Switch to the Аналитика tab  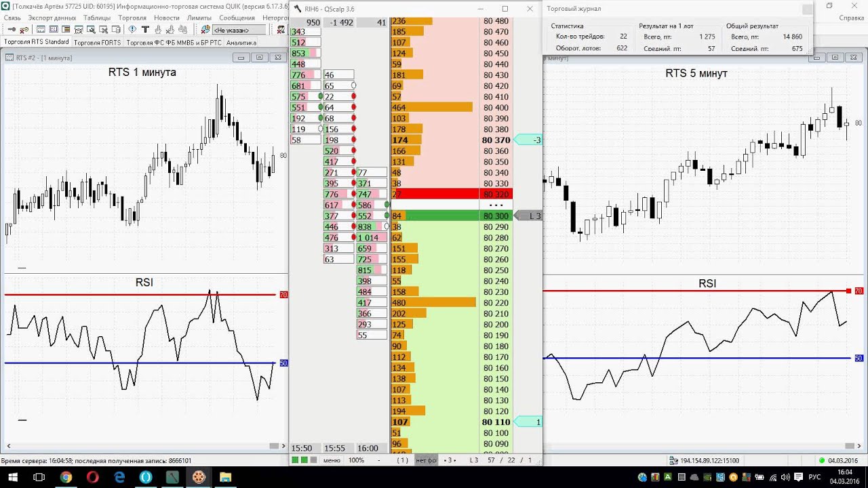click(241, 42)
